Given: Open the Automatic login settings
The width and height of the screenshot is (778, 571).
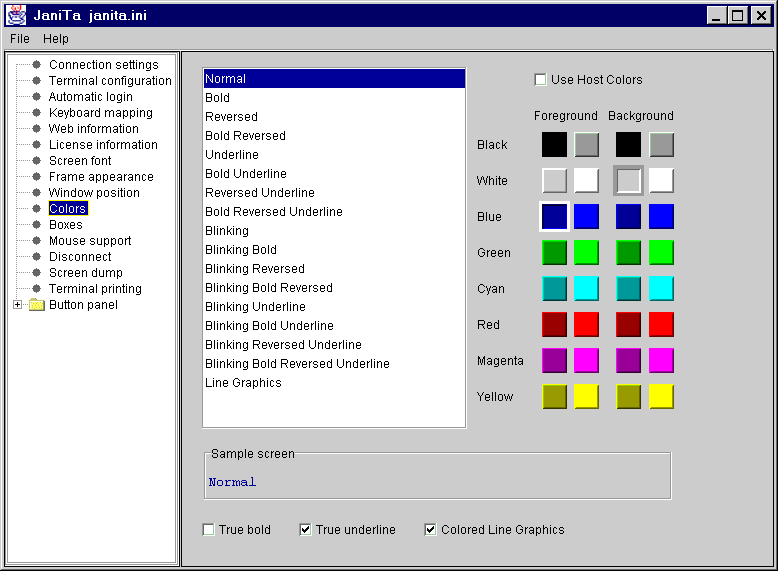Looking at the screenshot, I should [91, 97].
